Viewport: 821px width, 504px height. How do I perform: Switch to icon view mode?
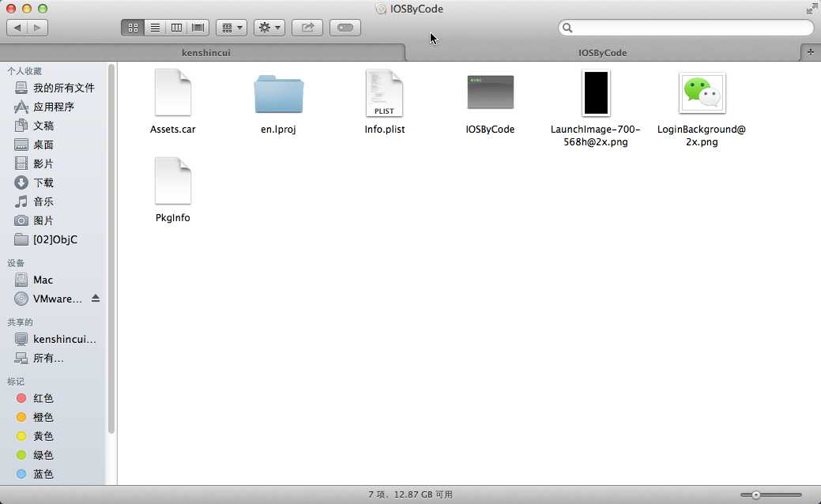pyautogui.click(x=133, y=28)
